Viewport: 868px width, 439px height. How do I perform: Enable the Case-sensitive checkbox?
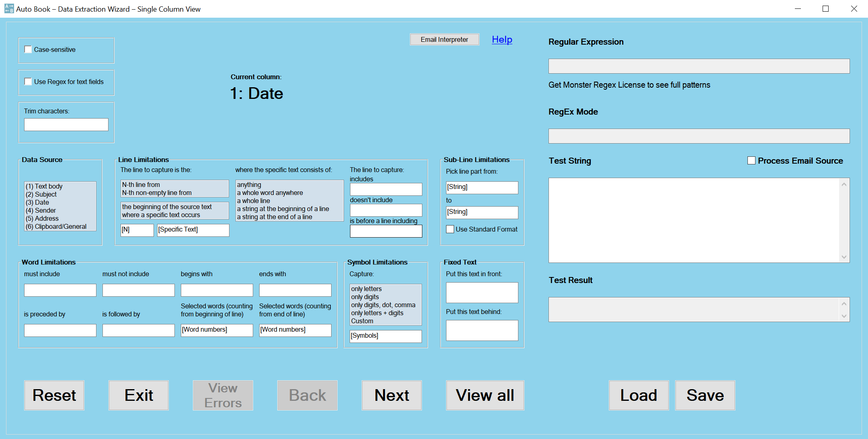28,49
